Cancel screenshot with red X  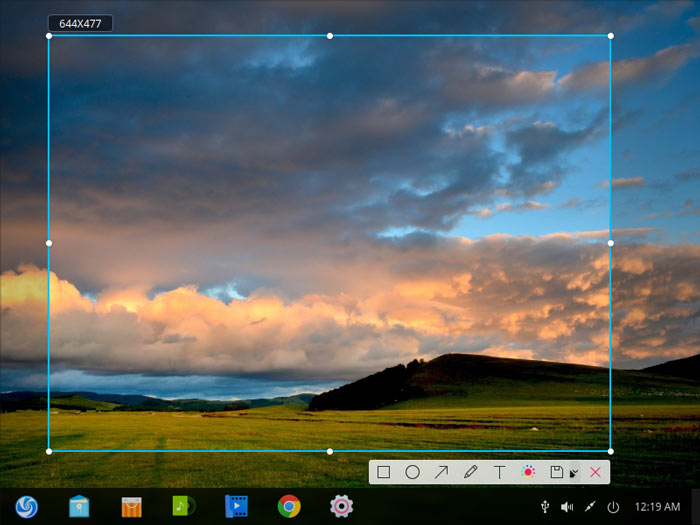click(595, 472)
